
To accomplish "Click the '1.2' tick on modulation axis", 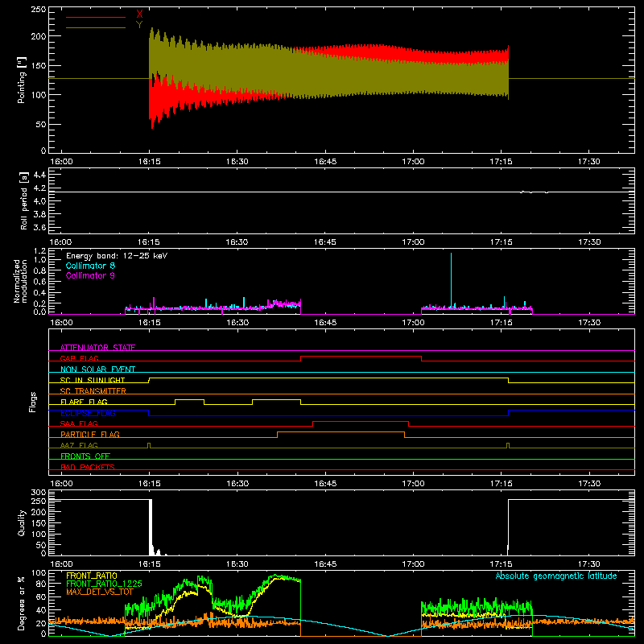I will click(39, 251).
